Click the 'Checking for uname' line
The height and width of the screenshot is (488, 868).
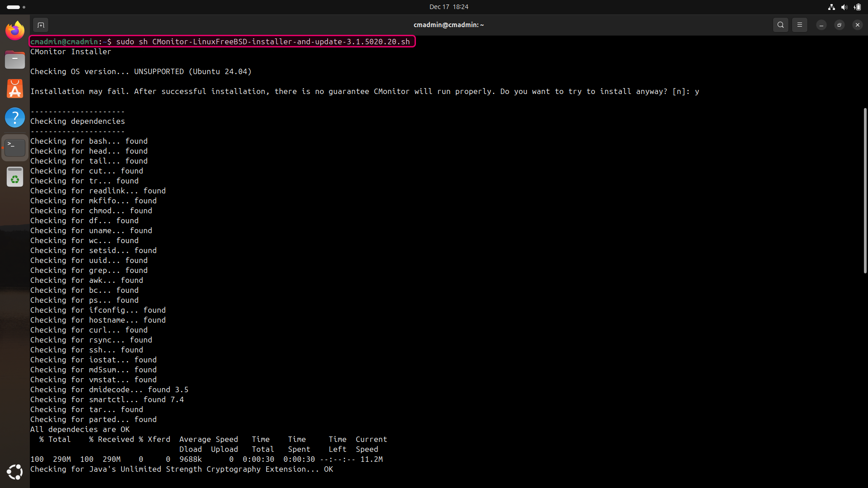[91, 230]
